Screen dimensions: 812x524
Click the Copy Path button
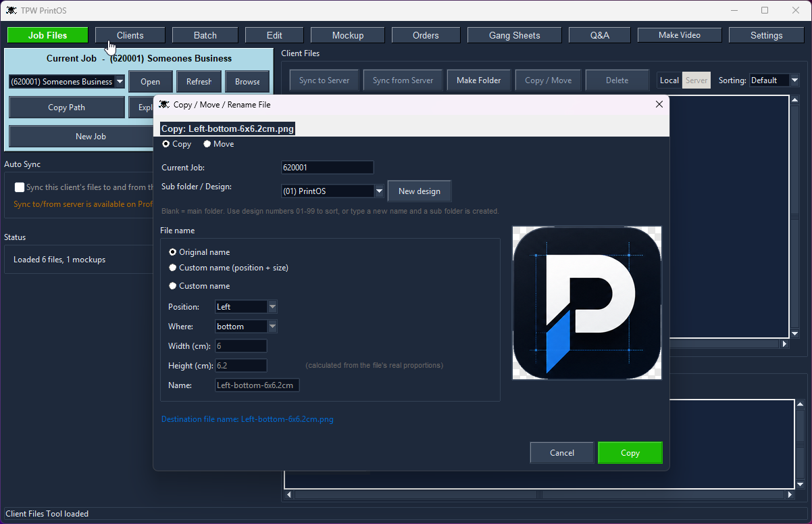pyautogui.click(x=67, y=108)
